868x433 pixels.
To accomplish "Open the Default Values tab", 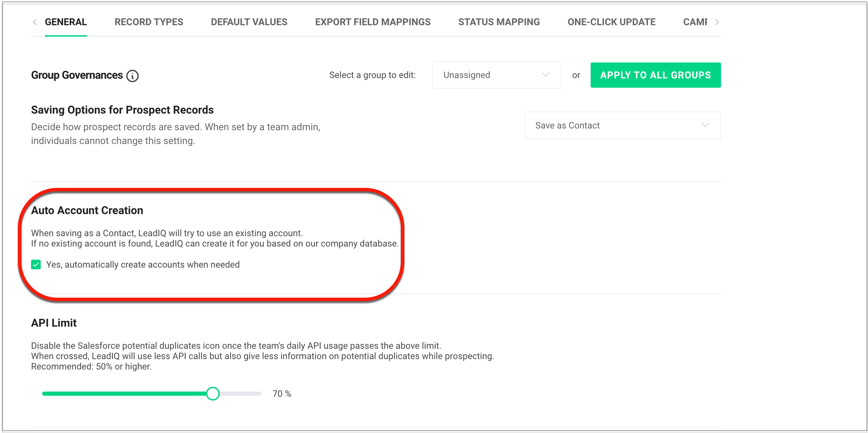I will (249, 22).
